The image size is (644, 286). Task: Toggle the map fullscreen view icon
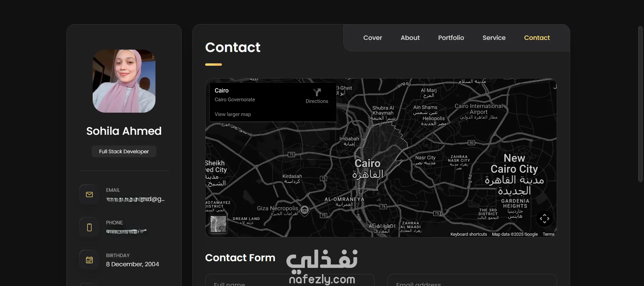coord(545,219)
